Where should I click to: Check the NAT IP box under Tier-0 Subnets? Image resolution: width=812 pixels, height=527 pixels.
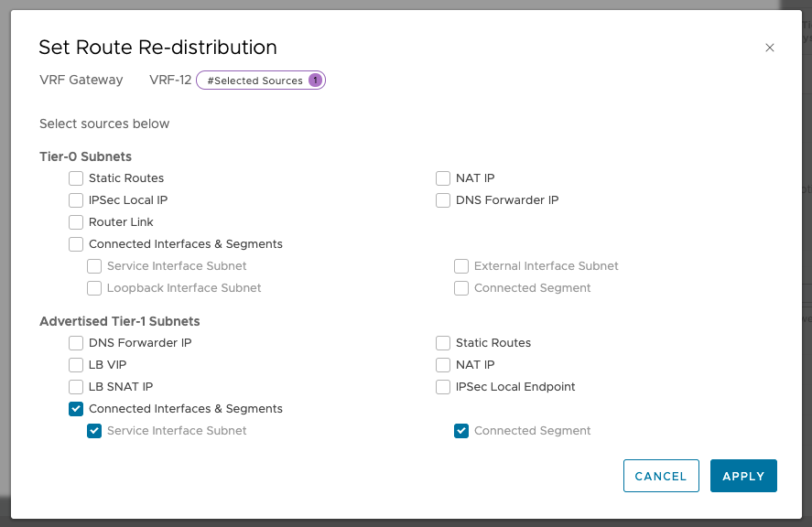[443, 178]
